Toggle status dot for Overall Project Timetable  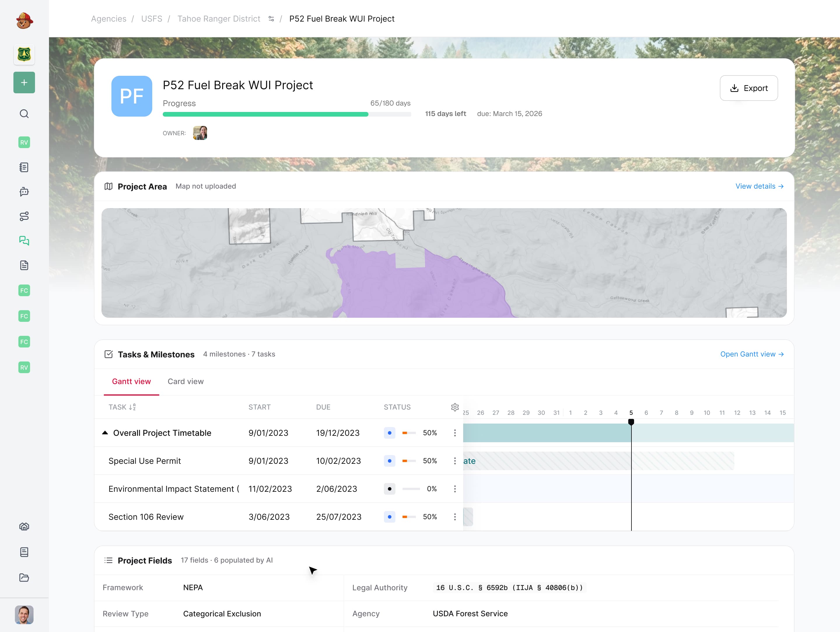point(390,433)
